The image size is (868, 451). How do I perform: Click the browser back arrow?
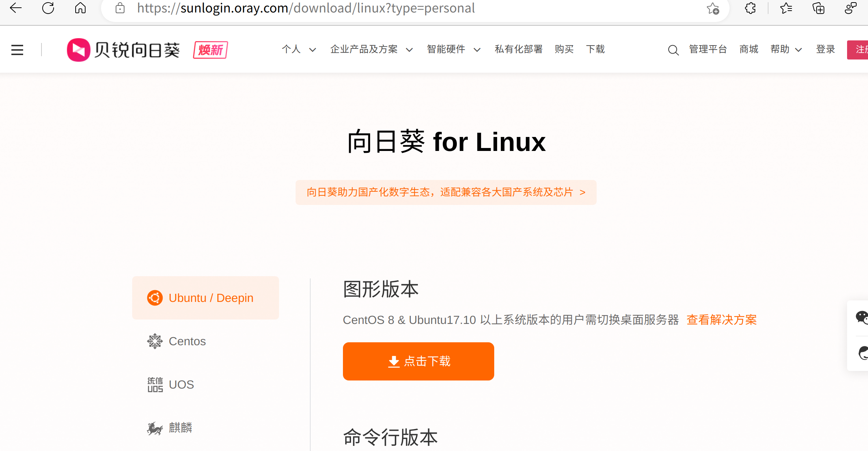(16, 8)
